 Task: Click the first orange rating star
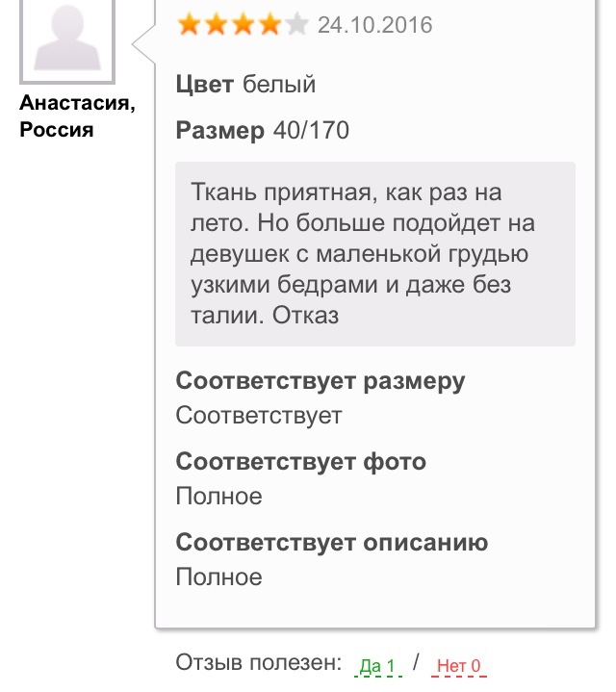(x=190, y=24)
